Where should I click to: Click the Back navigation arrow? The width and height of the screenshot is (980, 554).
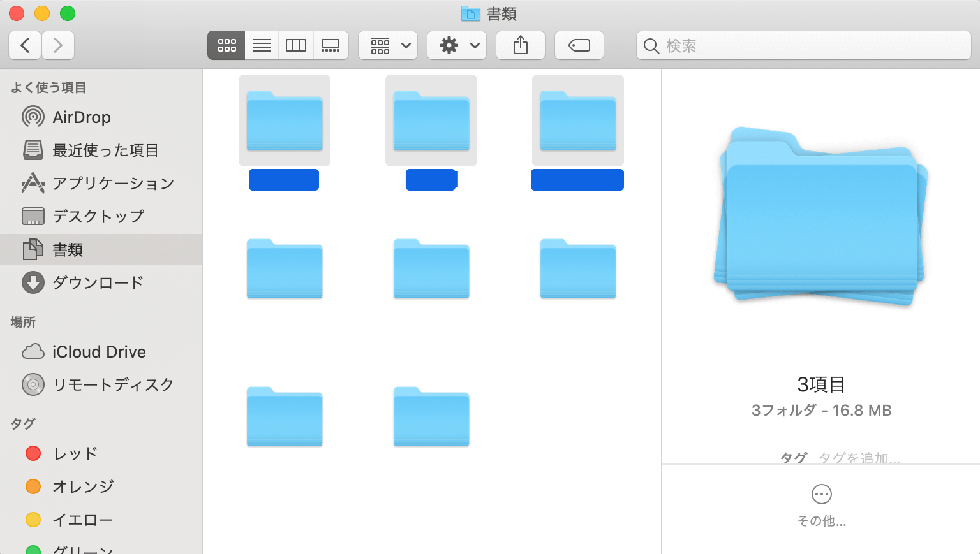(26, 45)
